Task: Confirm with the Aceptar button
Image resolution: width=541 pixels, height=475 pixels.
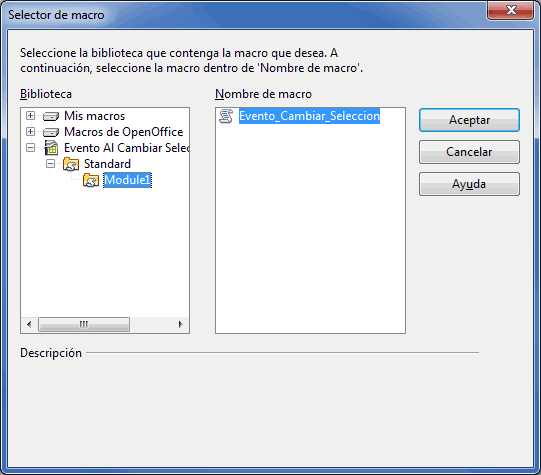Action: 469,120
